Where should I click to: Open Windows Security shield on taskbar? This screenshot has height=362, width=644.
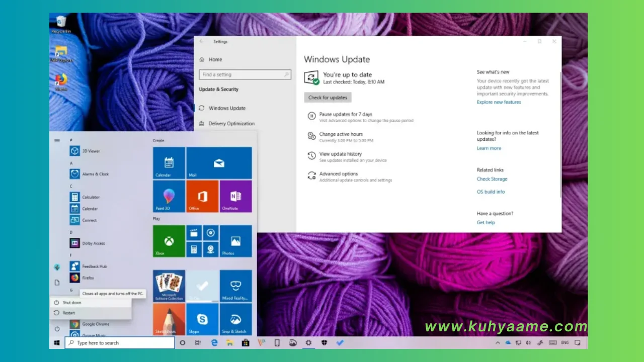[324, 343]
